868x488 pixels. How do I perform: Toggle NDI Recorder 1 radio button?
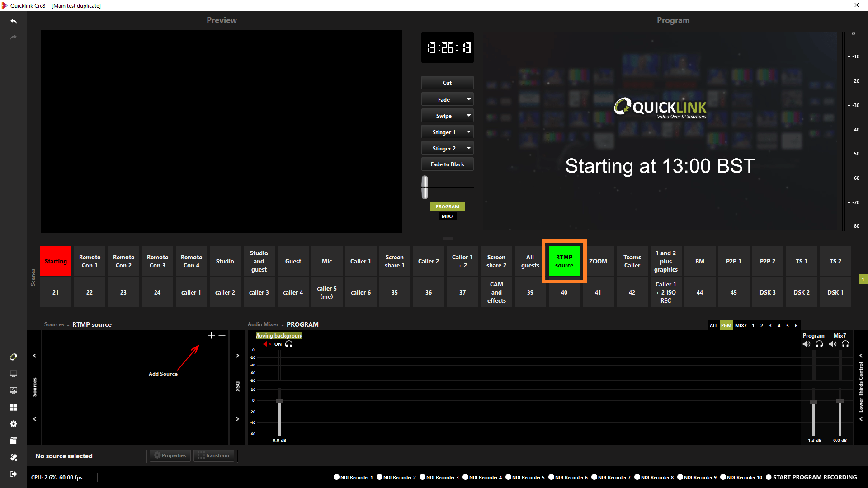coord(336,477)
